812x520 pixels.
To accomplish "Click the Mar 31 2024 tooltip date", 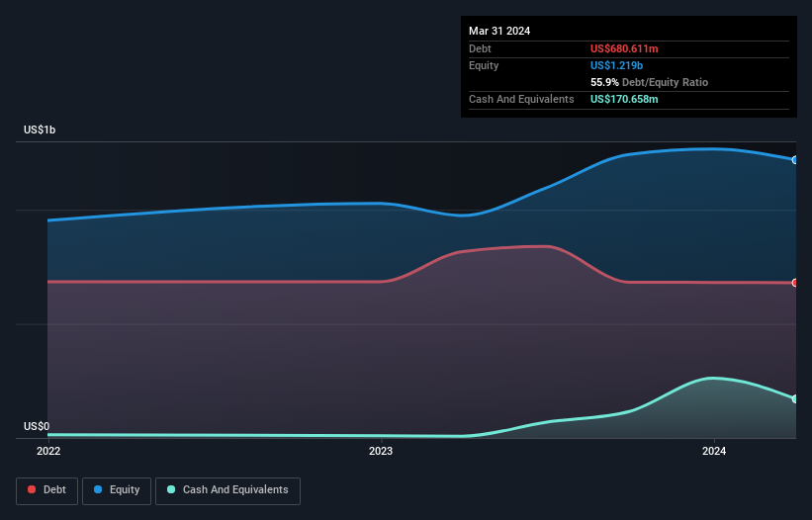I will tap(499, 31).
